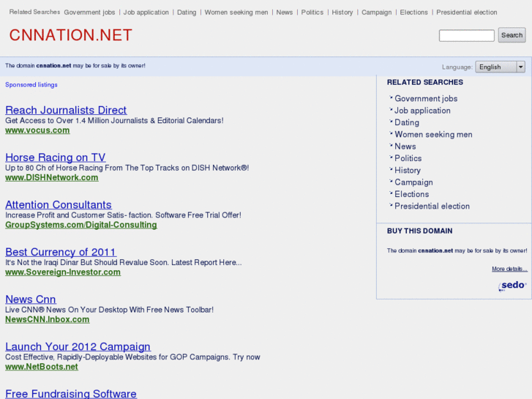Open the News Cnn ad
The width and height of the screenshot is (532, 399).
pyautogui.click(x=31, y=299)
